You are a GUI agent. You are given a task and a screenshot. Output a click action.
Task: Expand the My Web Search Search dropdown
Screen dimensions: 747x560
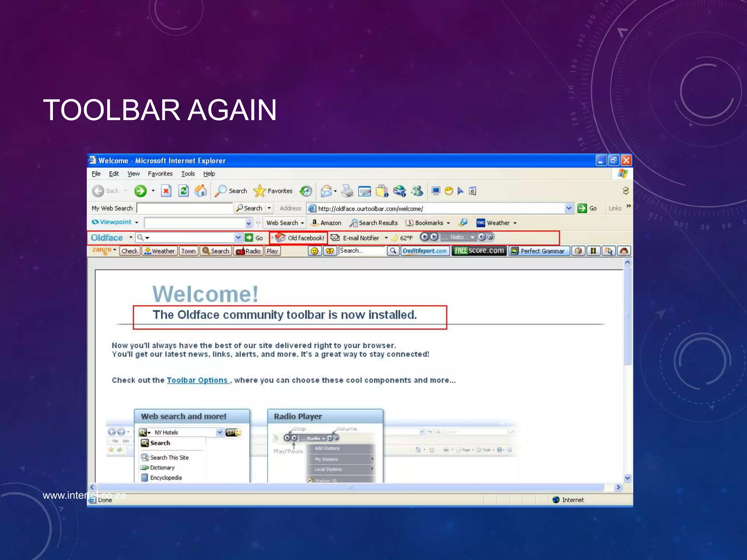click(x=269, y=208)
